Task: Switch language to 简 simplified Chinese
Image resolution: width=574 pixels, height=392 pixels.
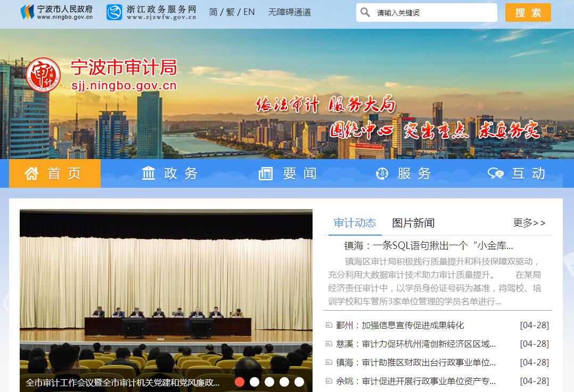Action: point(213,12)
